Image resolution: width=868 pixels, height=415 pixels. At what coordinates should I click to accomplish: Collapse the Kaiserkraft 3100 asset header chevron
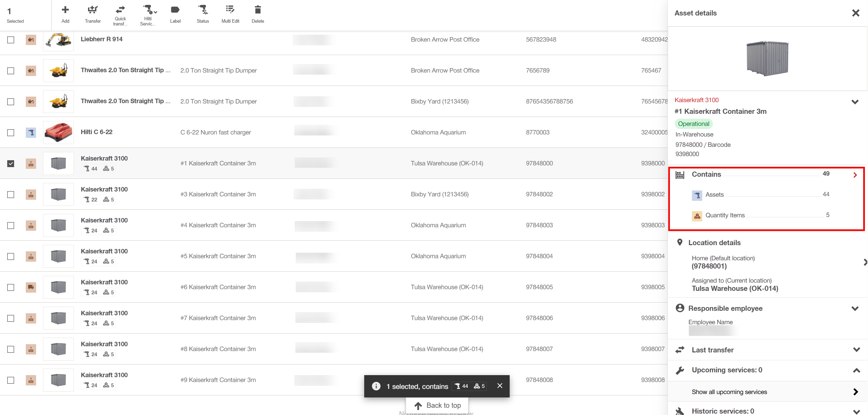[855, 102]
